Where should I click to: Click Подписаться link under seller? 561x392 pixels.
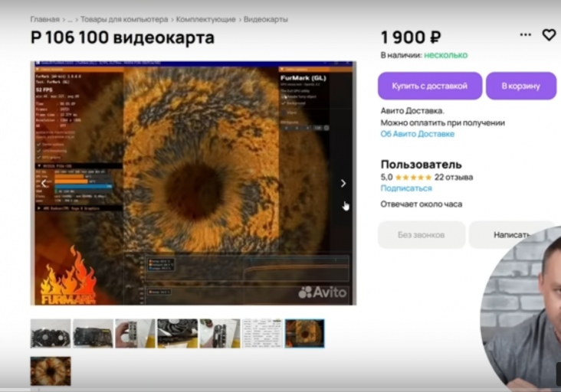point(406,188)
